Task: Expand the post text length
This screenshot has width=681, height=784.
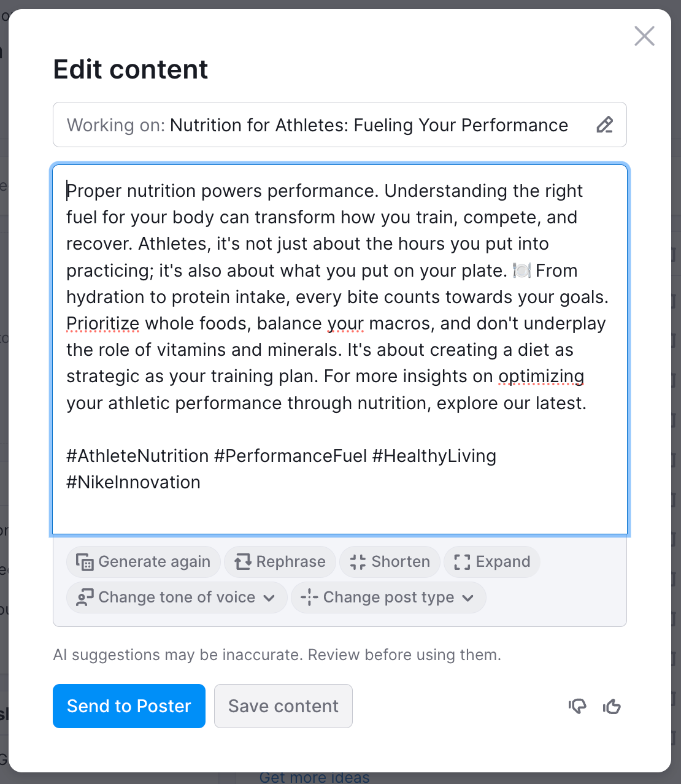Action: (x=491, y=562)
